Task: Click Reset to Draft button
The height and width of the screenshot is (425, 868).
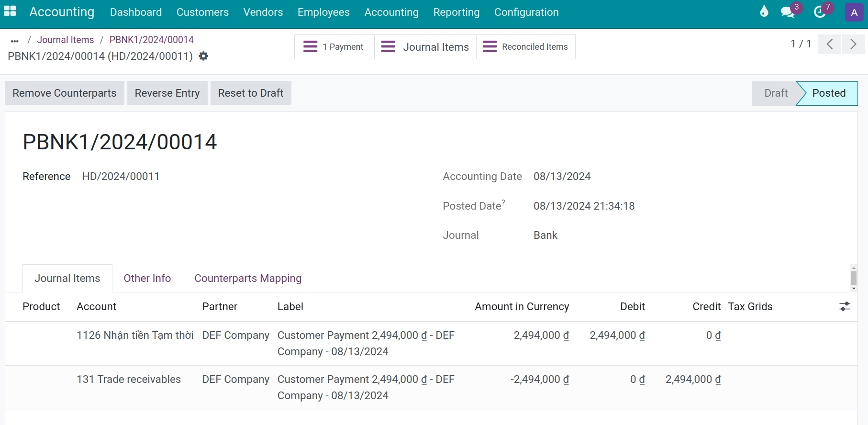Action: [251, 93]
